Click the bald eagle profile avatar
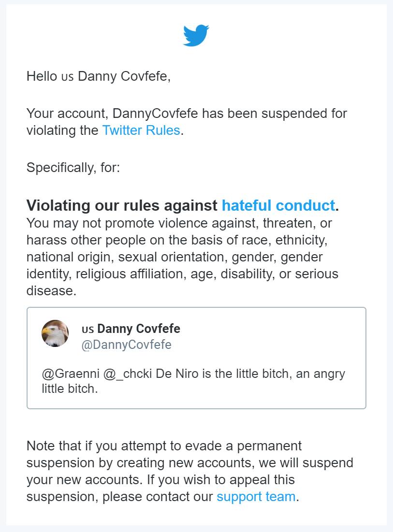The image size is (393, 532). tap(55, 333)
